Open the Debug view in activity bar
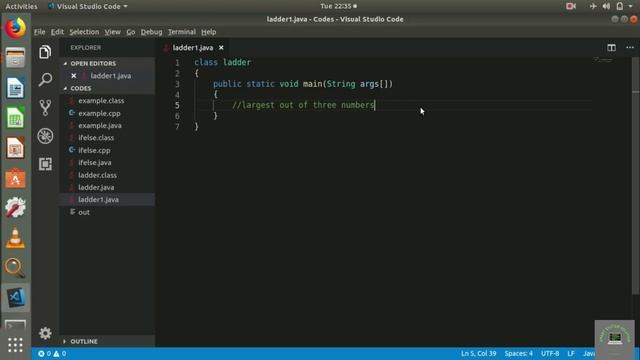 pyautogui.click(x=45, y=136)
